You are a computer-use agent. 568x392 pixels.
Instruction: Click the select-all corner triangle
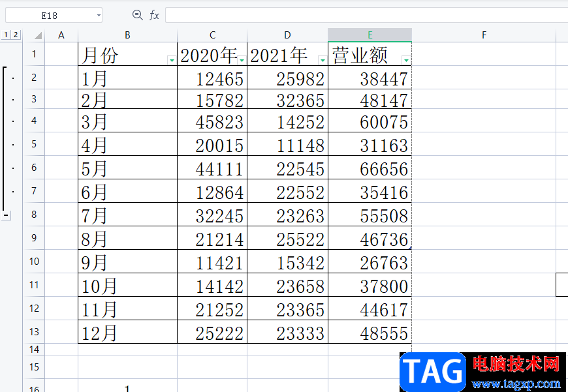click(38, 35)
